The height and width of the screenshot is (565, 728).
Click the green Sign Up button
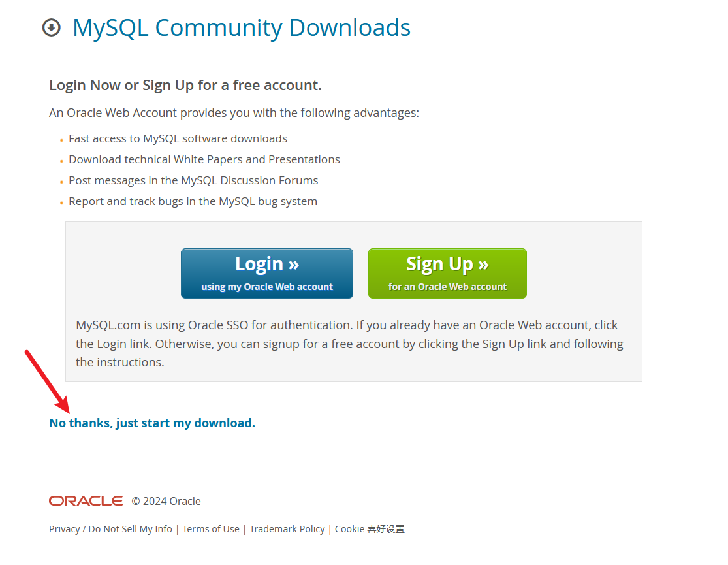(447, 273)
